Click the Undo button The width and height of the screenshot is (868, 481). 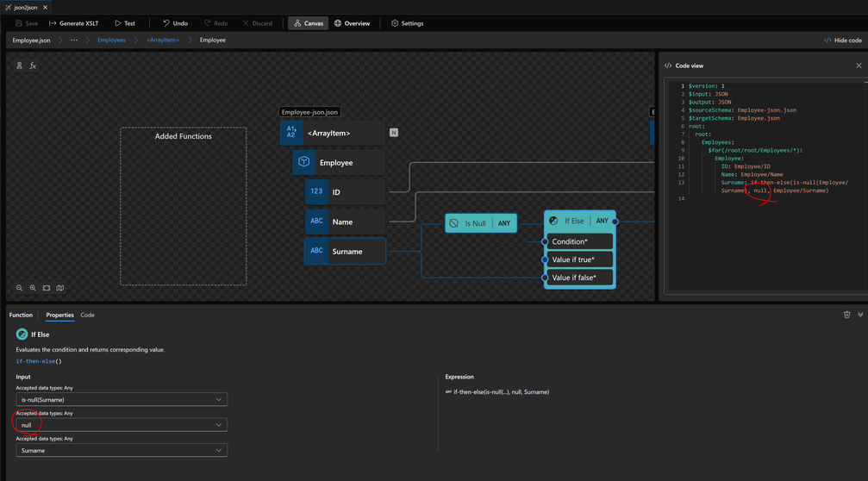pyautogui.click(x=175, y=23)
